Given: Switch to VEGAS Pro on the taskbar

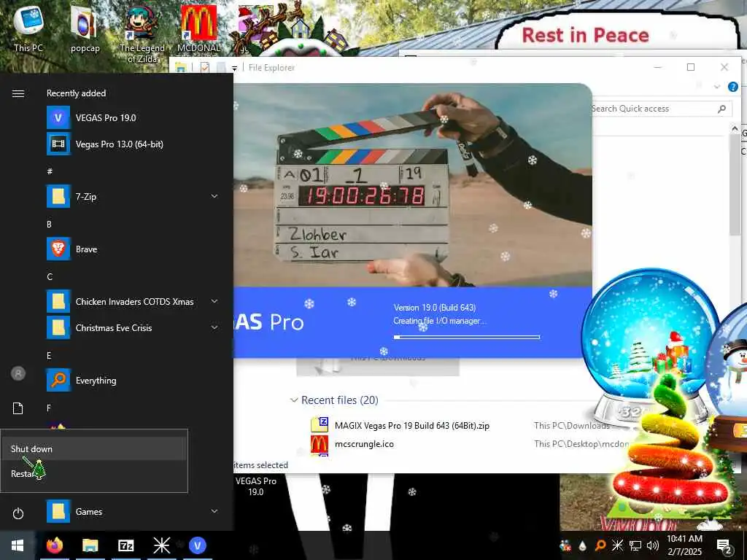Looking at the screenshot, I should pos(197,545).
